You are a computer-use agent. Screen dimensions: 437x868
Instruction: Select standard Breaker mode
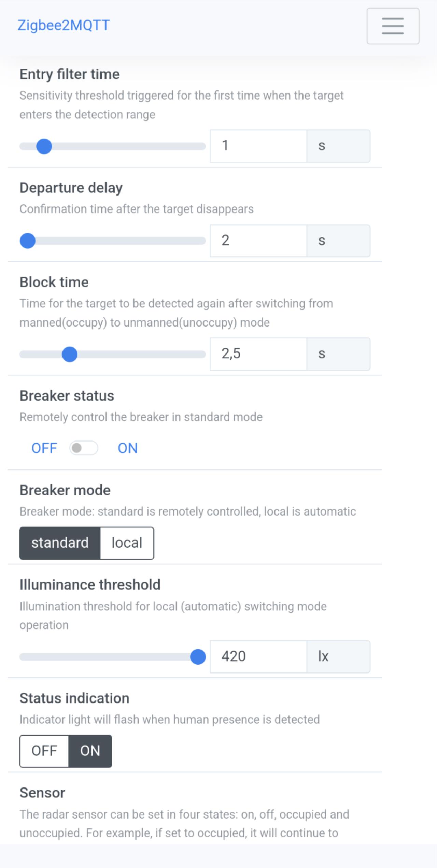60,543
